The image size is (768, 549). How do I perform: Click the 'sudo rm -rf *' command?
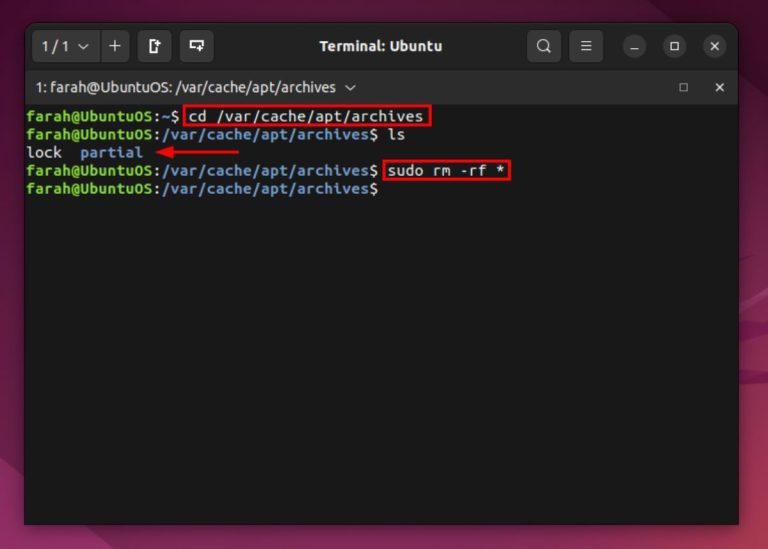pyautogui.click(x=446, y=171)
